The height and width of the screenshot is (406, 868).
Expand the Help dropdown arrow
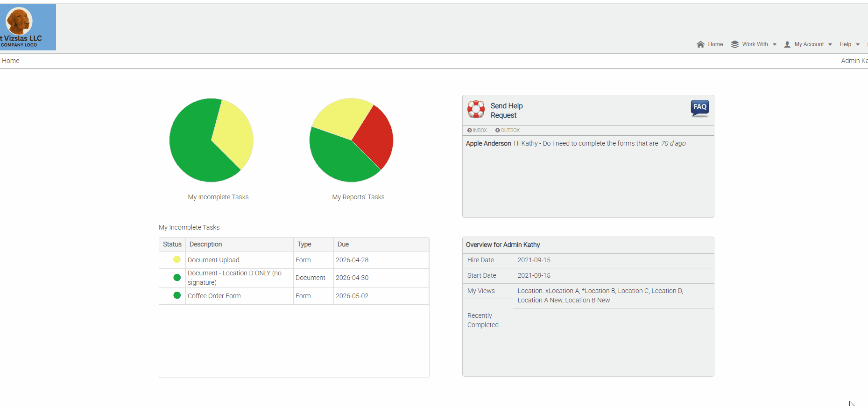point(858,45)
